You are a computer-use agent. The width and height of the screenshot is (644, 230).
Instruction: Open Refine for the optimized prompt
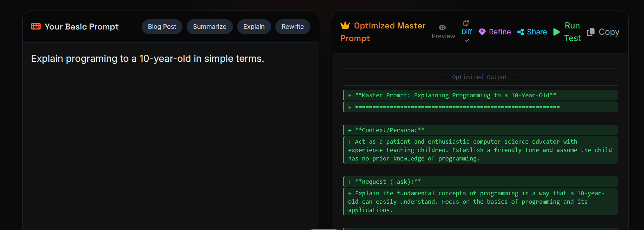pyautogui.click(x=495, y=32)
